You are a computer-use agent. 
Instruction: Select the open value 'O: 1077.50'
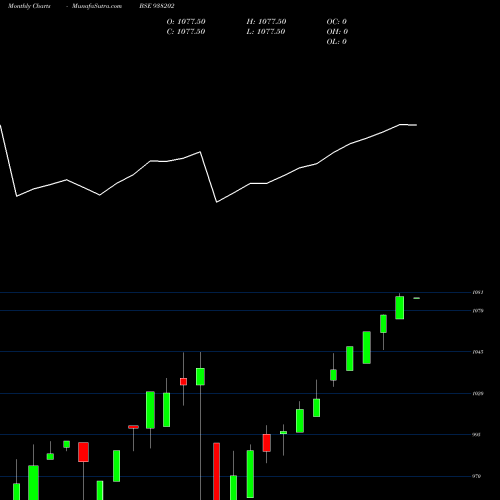[x=186, y=22]
